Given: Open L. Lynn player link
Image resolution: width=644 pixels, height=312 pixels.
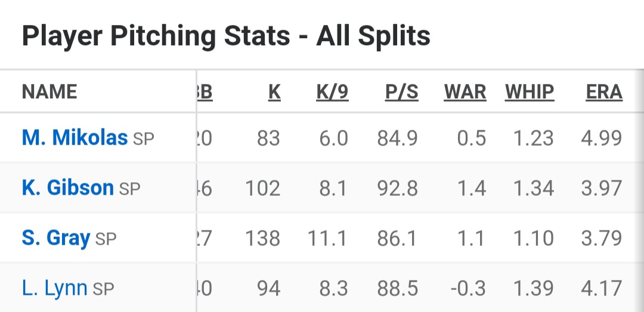Looking at the screenshot, I should click(54, 289).
